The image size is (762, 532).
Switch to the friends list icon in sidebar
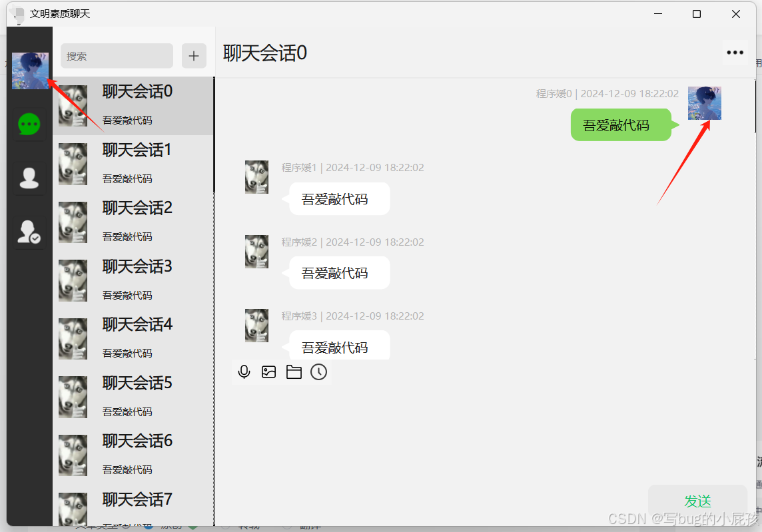click(x=29, y=178)
